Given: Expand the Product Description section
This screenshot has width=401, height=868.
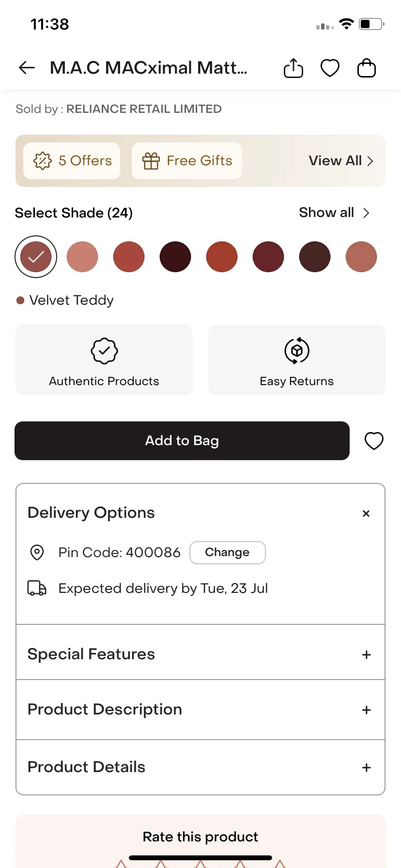Looking at the screenshot, I should tap(200, 710).
